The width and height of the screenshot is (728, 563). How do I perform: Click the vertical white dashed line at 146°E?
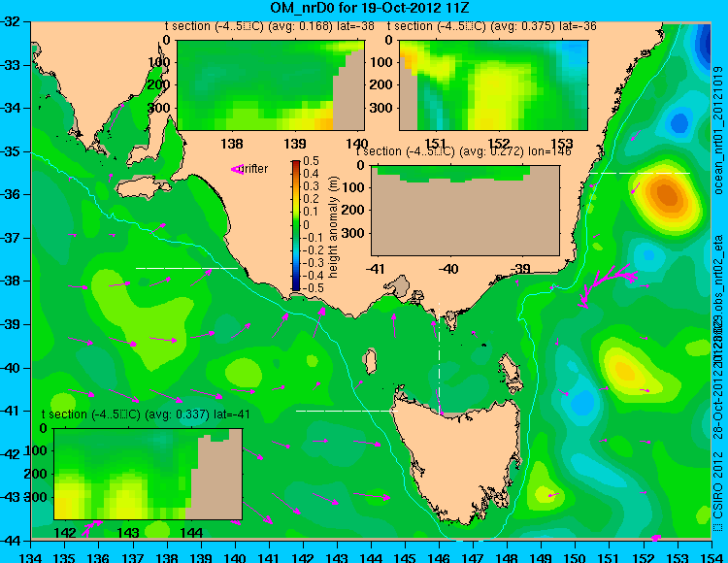pyautogui.click(x=439, y=357)
